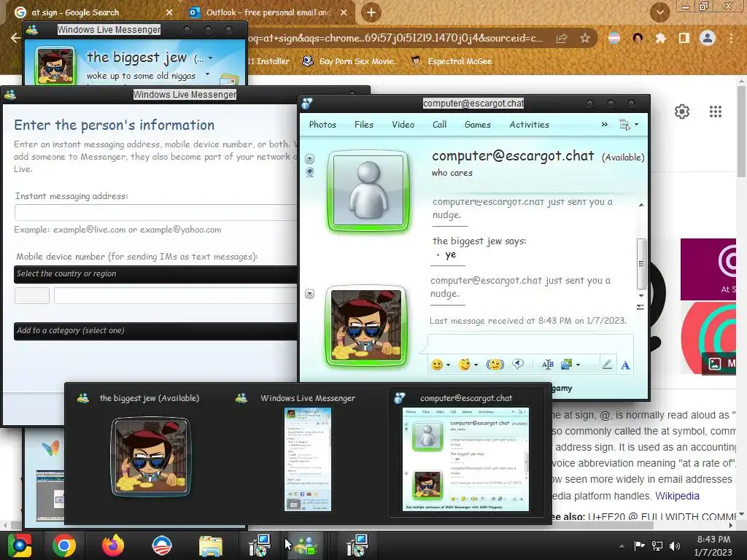
Task: Click the chat message input box
Action: pos(530,344)
